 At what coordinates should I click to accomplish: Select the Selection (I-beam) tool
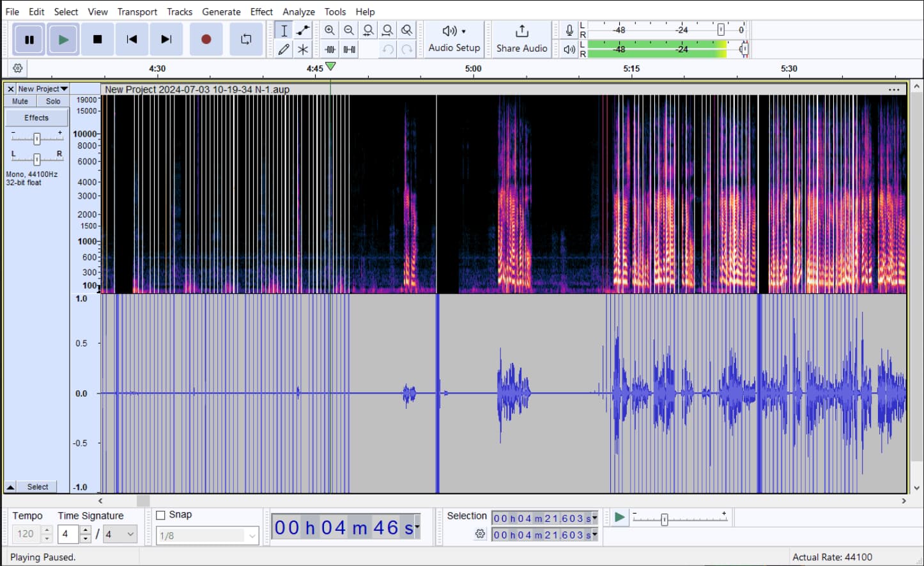284,31
